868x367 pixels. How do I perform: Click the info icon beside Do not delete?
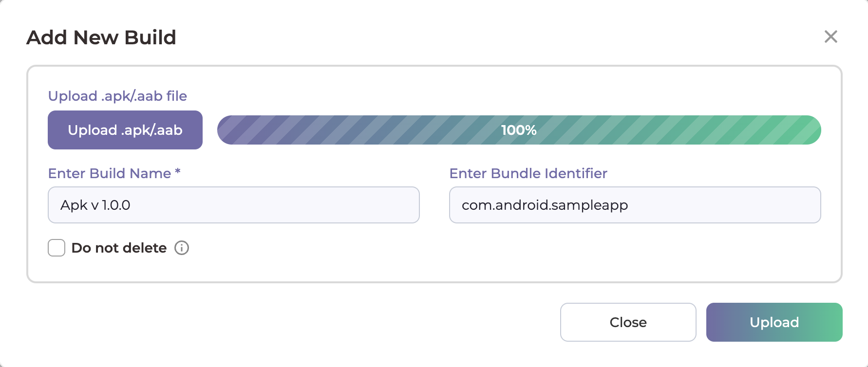(182, 248)
